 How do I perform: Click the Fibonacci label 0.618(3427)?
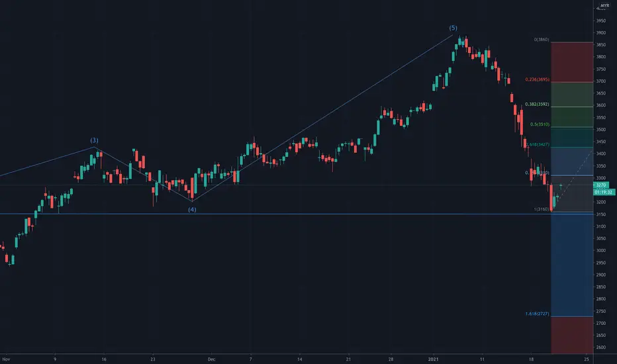pos(538,144)
